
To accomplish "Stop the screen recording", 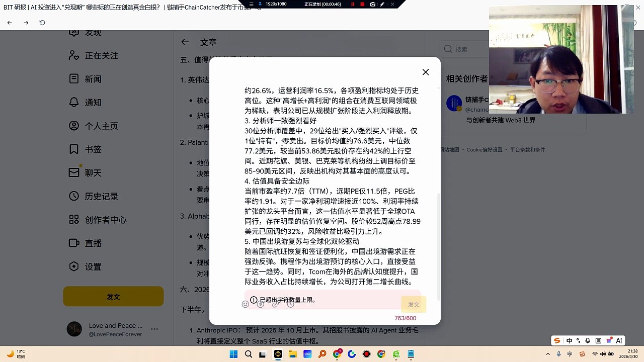I will pos(363,4).
